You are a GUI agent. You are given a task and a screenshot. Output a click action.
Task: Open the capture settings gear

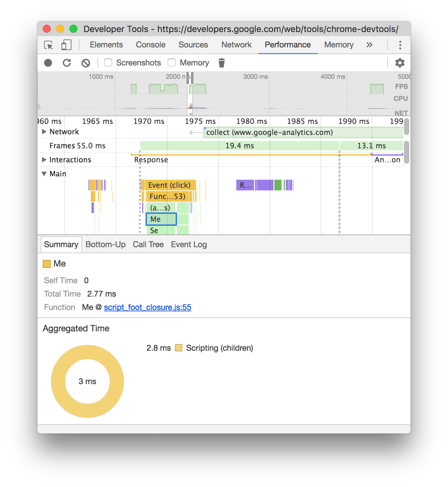point(400,62)
